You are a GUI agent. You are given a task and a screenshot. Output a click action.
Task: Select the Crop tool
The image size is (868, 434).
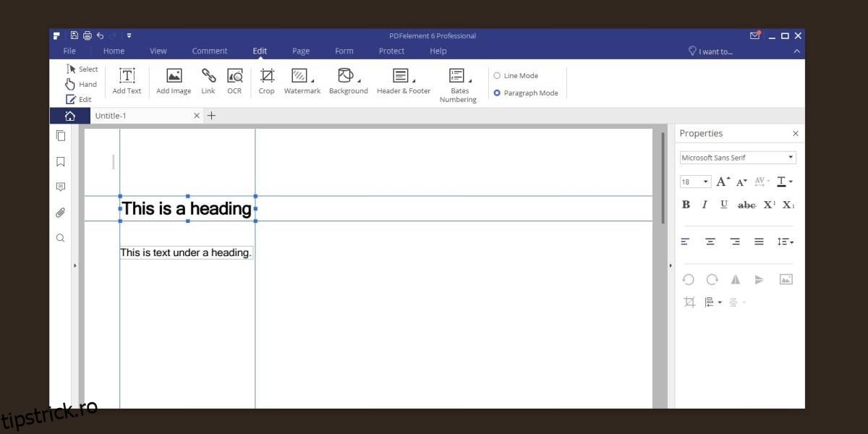(x=267, y=81)
